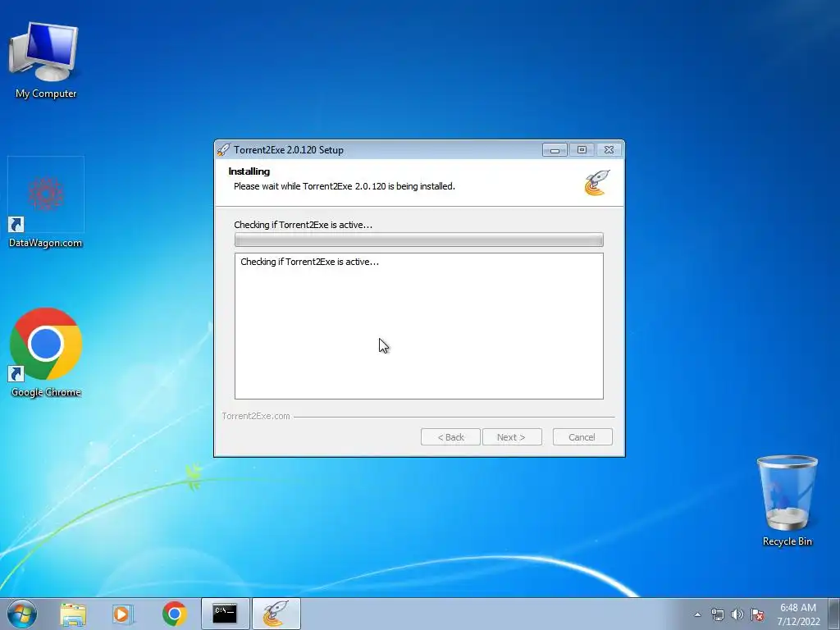Launch Chrome from the taskbar
Screen dimensions: 840x630
click(x=174, y=614)
